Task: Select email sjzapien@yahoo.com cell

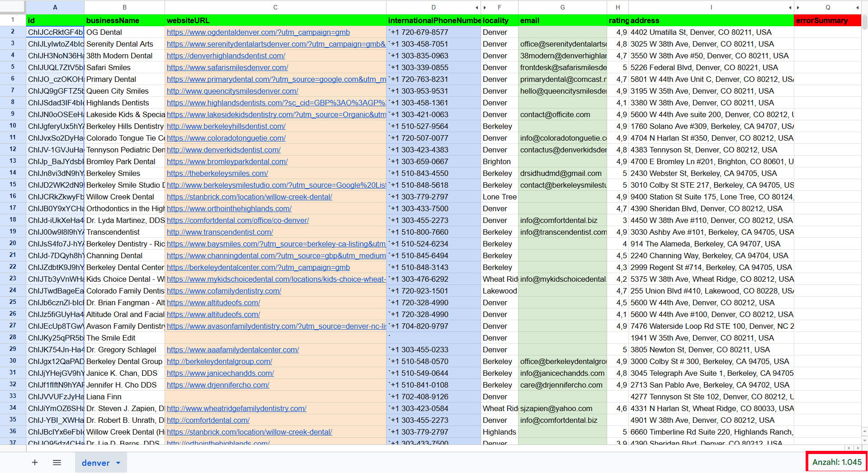Action: click(x=562, y=408)
